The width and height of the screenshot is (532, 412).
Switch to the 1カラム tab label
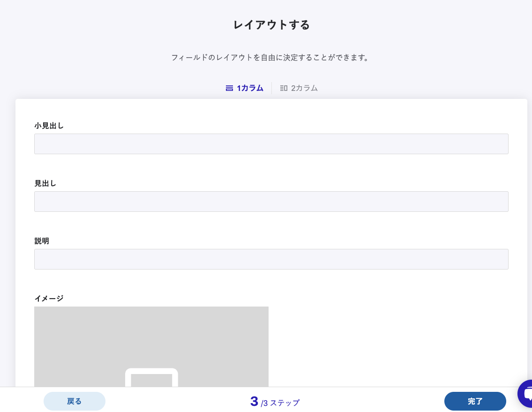(250, 88)
